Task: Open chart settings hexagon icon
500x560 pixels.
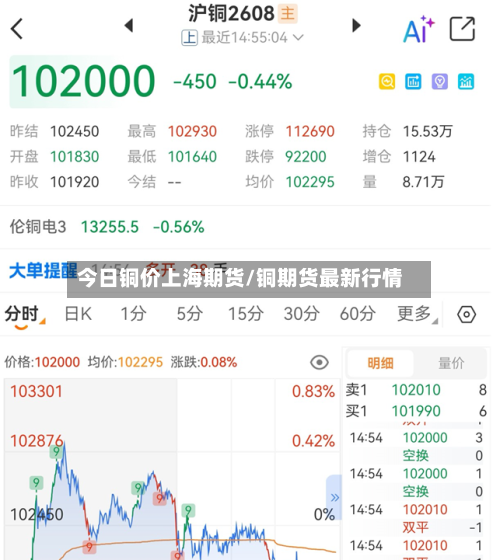Action: pyautogui.click(x=466, y=315)
